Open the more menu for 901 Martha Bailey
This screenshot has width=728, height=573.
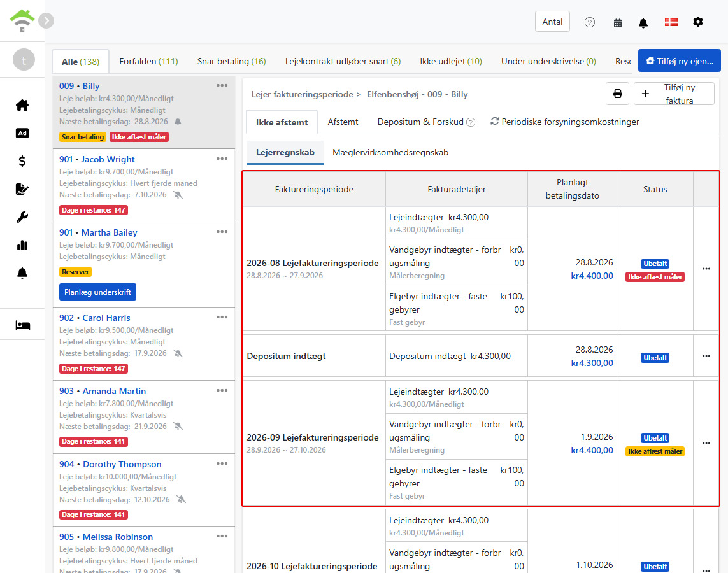click(222, 232)
